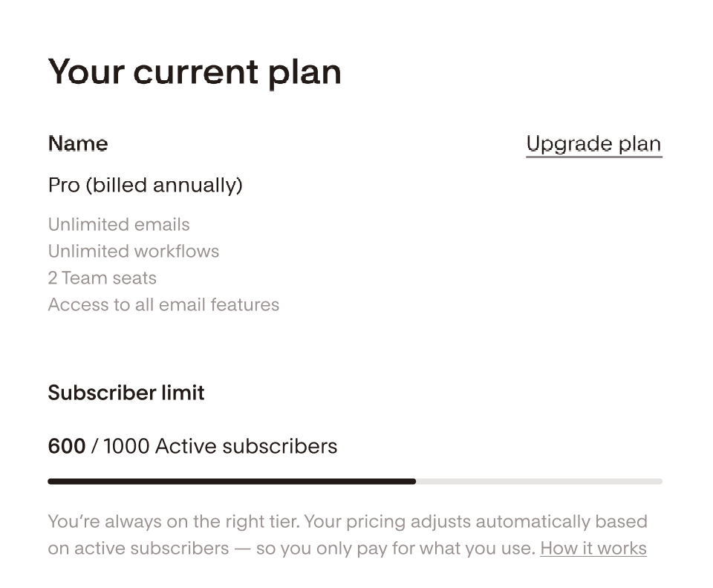This screenshot has width=713, height=588.
Task: Open the How it works link
Action: tap(593, 549)
